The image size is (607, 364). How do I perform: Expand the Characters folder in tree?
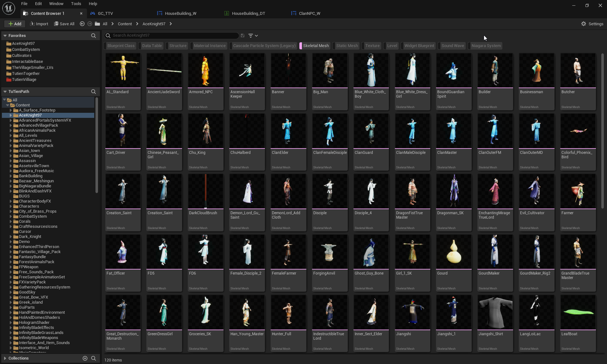11,206
